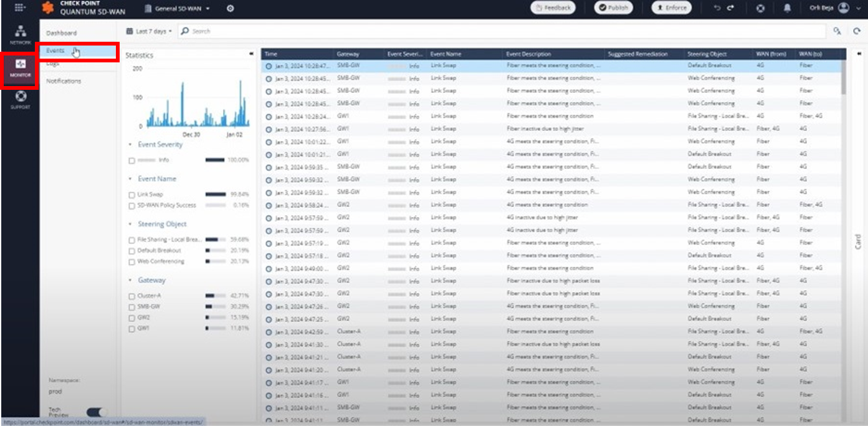Screen dimensions: 868x426
Task: Check the GW1 gateway filter
Action: click(x=131, y=329)
